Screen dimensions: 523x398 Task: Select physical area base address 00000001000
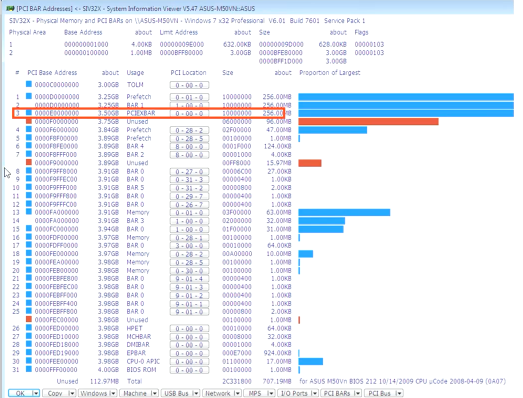(x=86, y=44)
